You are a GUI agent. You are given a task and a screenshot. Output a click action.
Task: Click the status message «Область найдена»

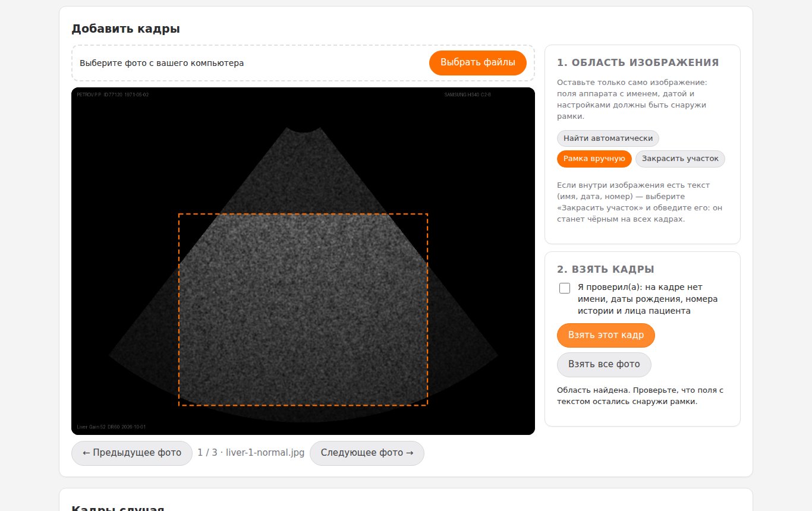(593, 390)
